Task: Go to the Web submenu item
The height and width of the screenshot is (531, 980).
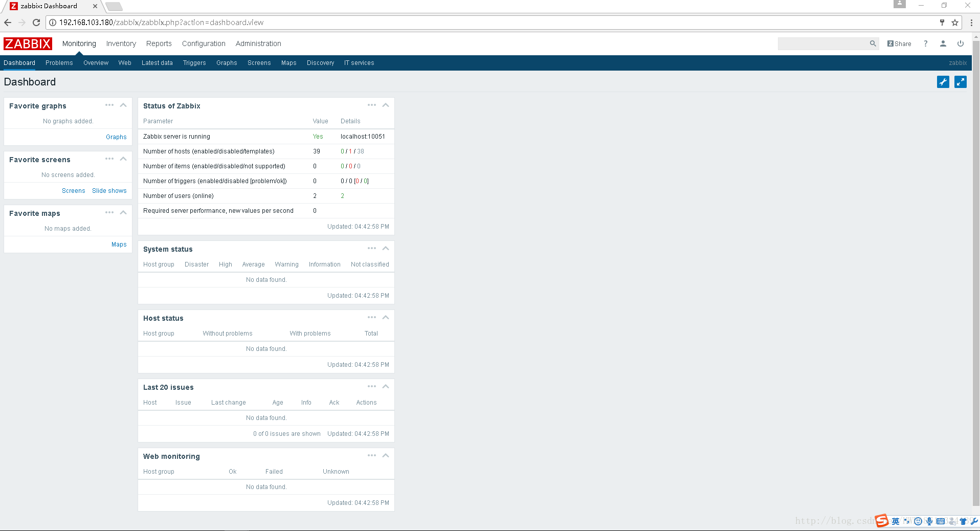Action: click(x=125, y=63)
